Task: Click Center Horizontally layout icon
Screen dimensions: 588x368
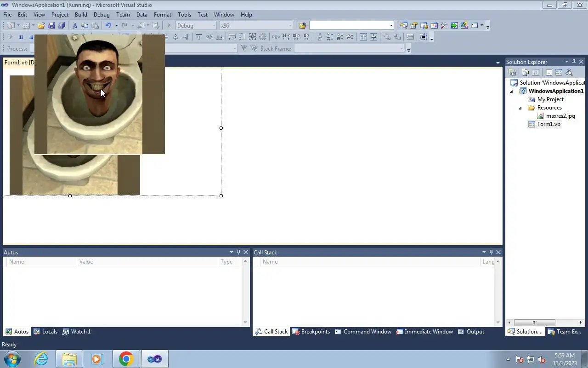Action: pos(363,37)
